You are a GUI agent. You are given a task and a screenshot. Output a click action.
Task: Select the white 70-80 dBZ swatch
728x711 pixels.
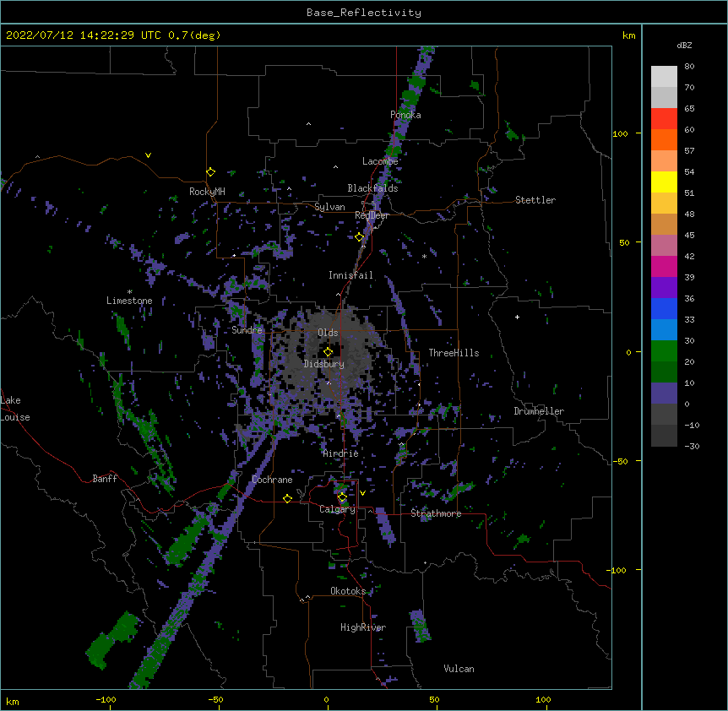coord(664,77)
